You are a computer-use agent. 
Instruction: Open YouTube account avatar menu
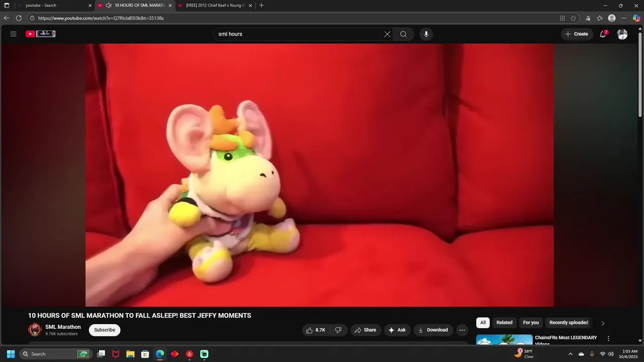pyautogui.click(x=622, y=34)
